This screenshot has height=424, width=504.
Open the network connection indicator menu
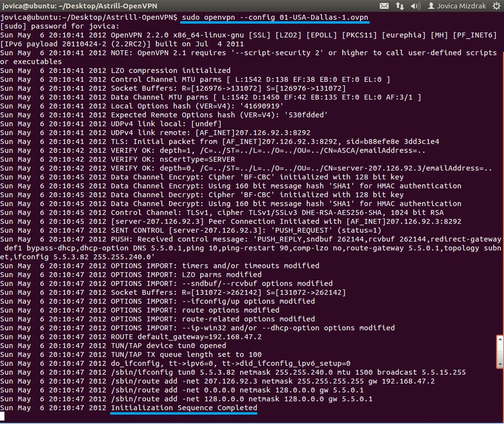pyautogui.click(x=400, y=6)
